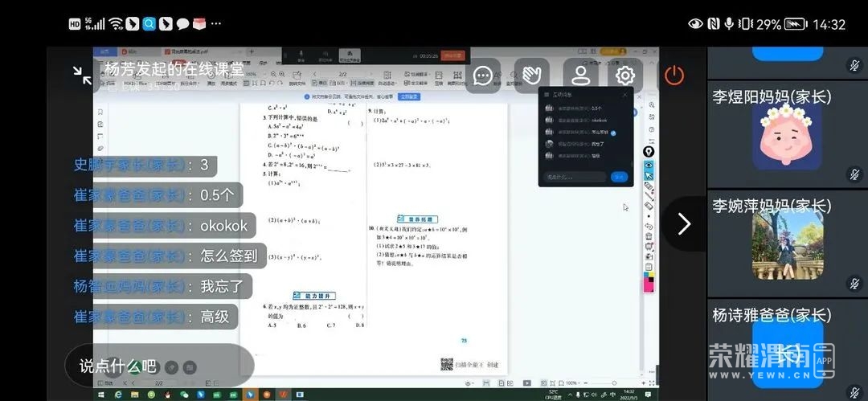Leave class with the orange power icon
Screen dimensions: 868x401
[674, 76]
